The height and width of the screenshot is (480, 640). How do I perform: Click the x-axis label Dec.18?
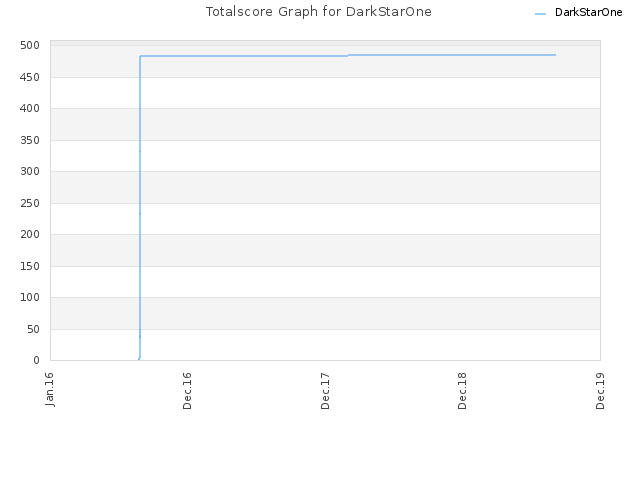click(x=462, y=391)
